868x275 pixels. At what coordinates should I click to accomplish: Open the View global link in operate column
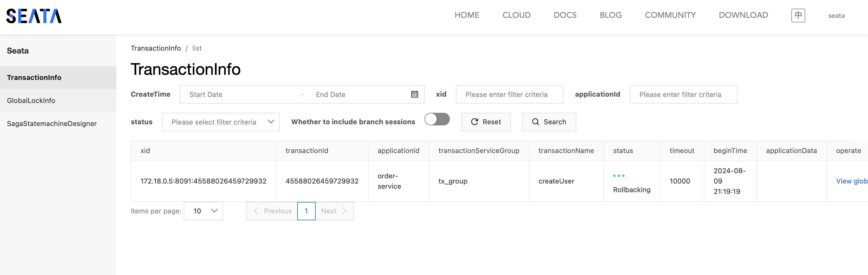pos(852,181)
